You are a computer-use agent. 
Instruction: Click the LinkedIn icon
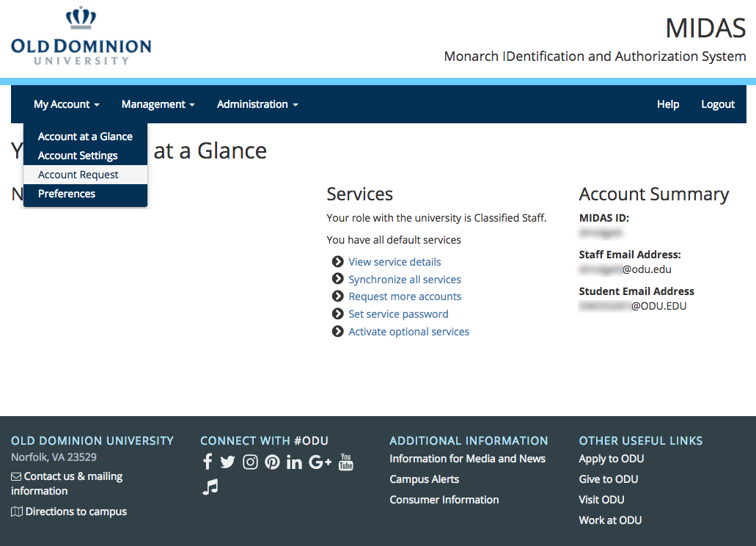click(294, 462)
